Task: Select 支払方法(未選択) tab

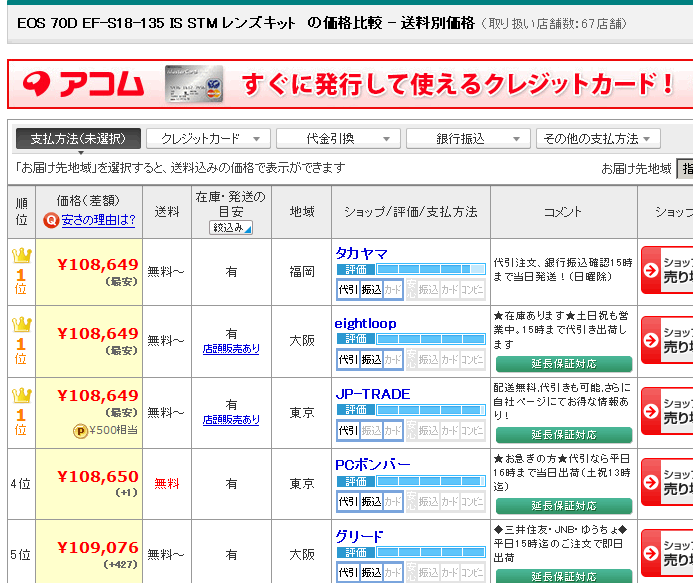Action: point(78,139)
